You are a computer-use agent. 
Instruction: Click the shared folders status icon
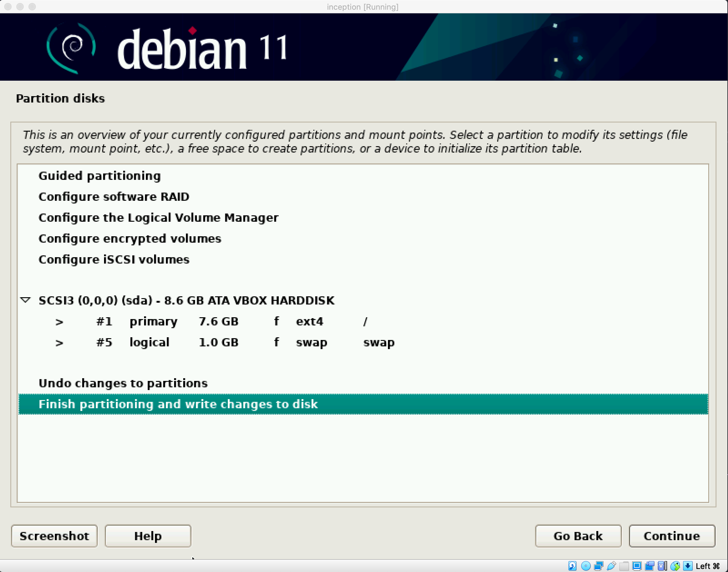624,566
